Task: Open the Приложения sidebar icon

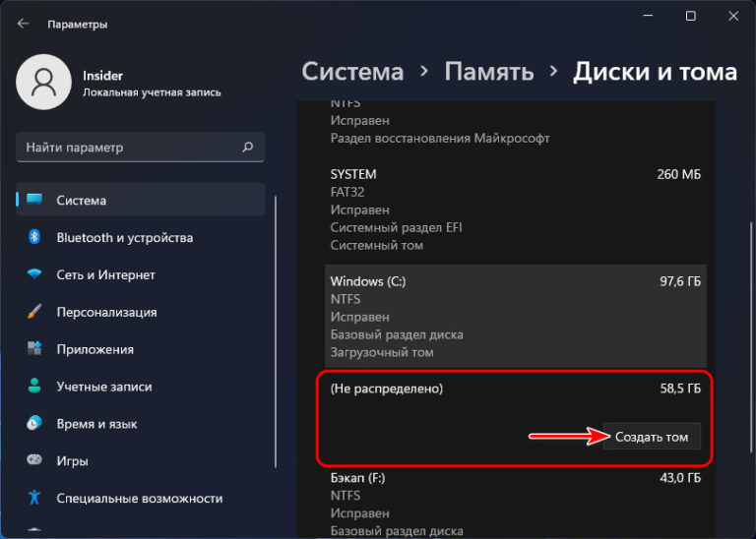Action: (34, 349)
